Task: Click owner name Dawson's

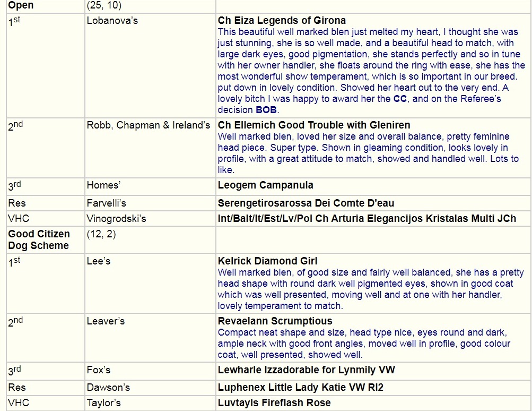Action: point(108,387)
